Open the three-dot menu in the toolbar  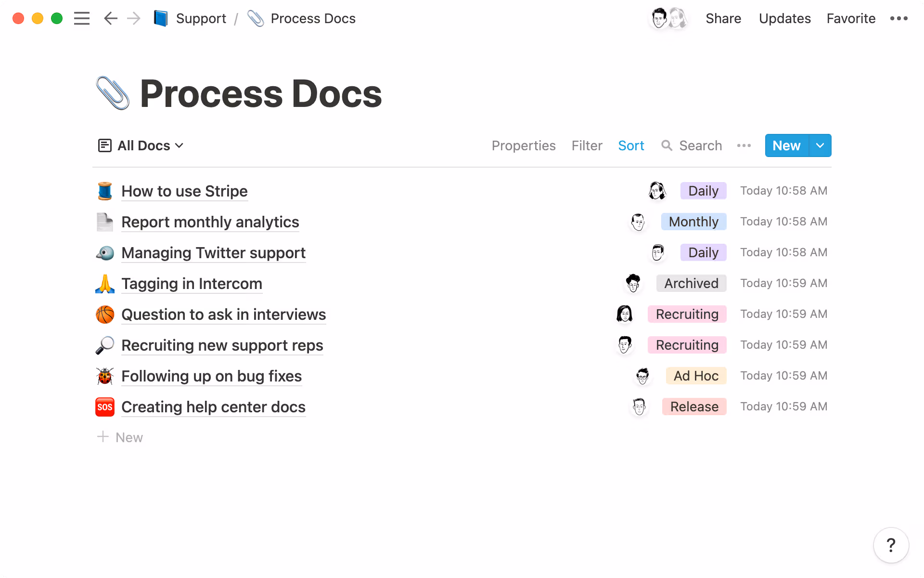coord(744,145)
